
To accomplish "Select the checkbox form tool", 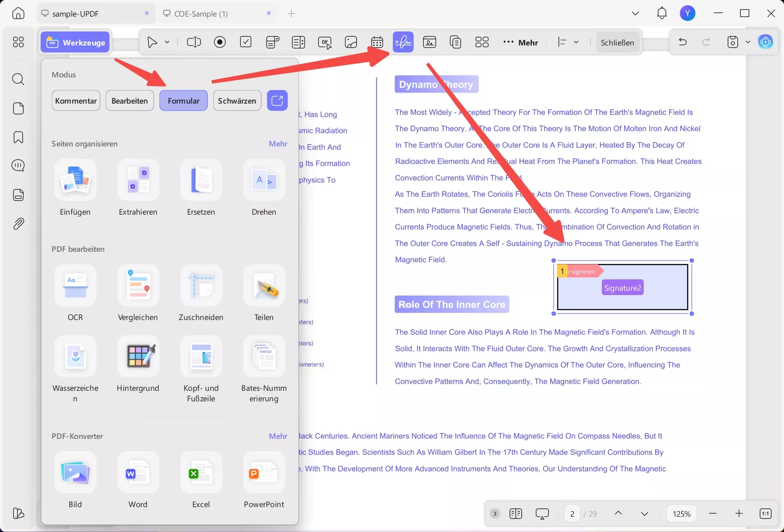I will point(246,42).
